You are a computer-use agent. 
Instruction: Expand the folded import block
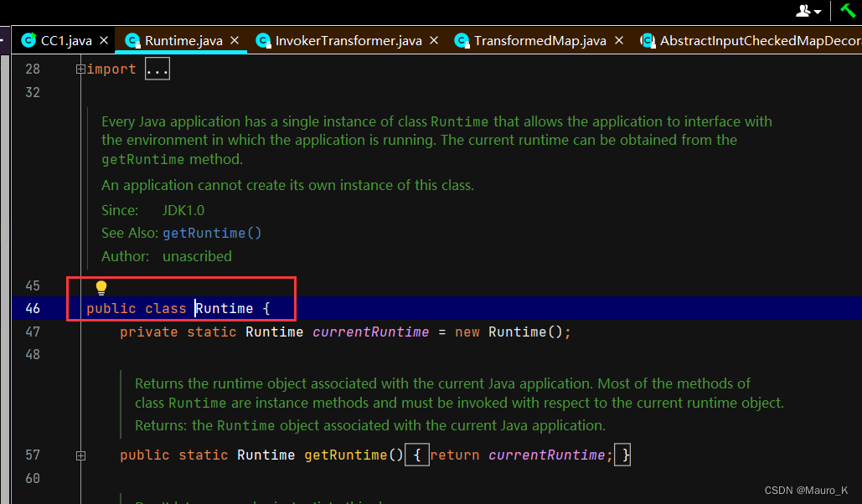coord(80,69)
